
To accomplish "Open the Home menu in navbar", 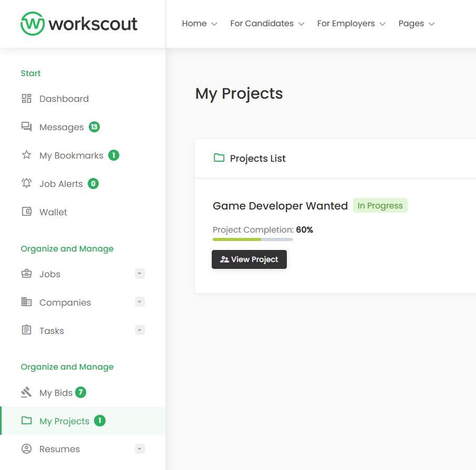I will pos(199,24).
